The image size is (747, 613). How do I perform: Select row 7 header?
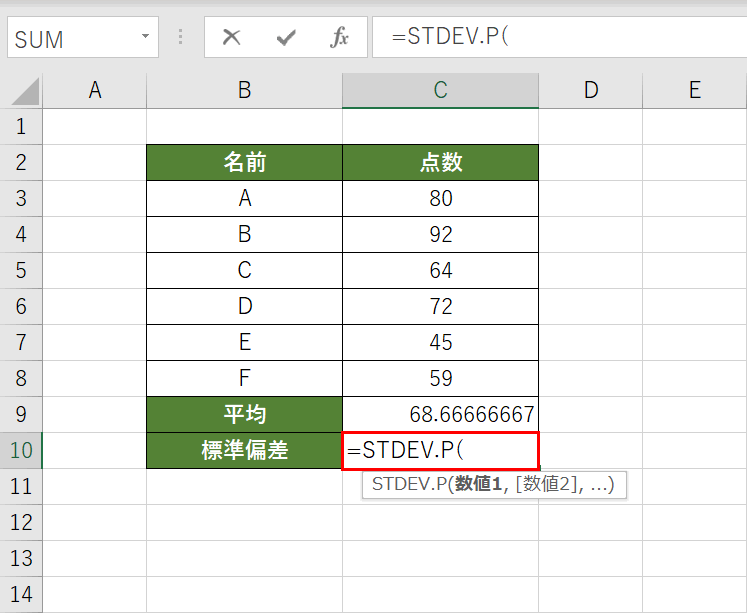pos(21,342)
